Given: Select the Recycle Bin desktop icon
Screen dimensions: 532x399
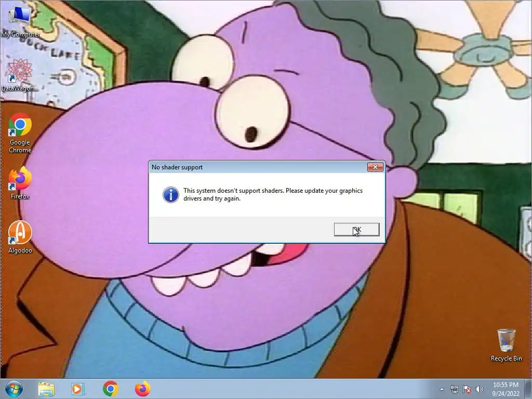Looking at the screenshot, I should [x=506, y=345].
